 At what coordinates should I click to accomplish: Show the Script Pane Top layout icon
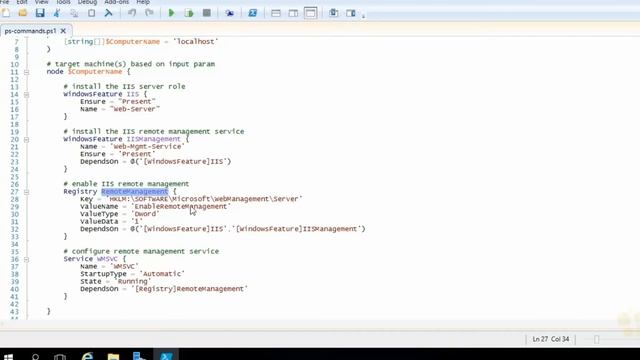click(276, 13)
